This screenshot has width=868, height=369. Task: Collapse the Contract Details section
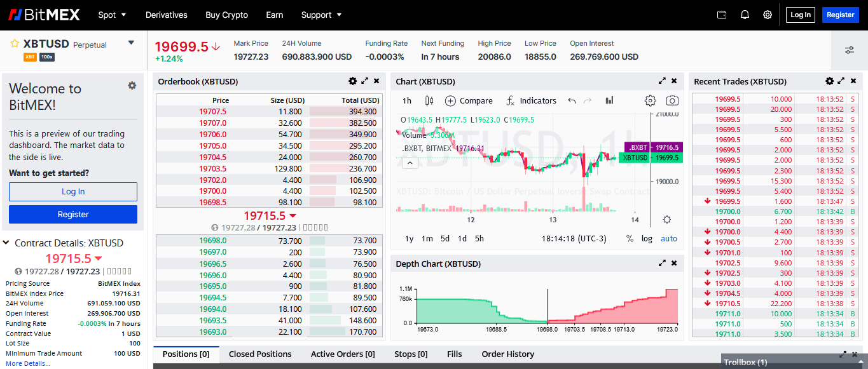tap(6, 243)
